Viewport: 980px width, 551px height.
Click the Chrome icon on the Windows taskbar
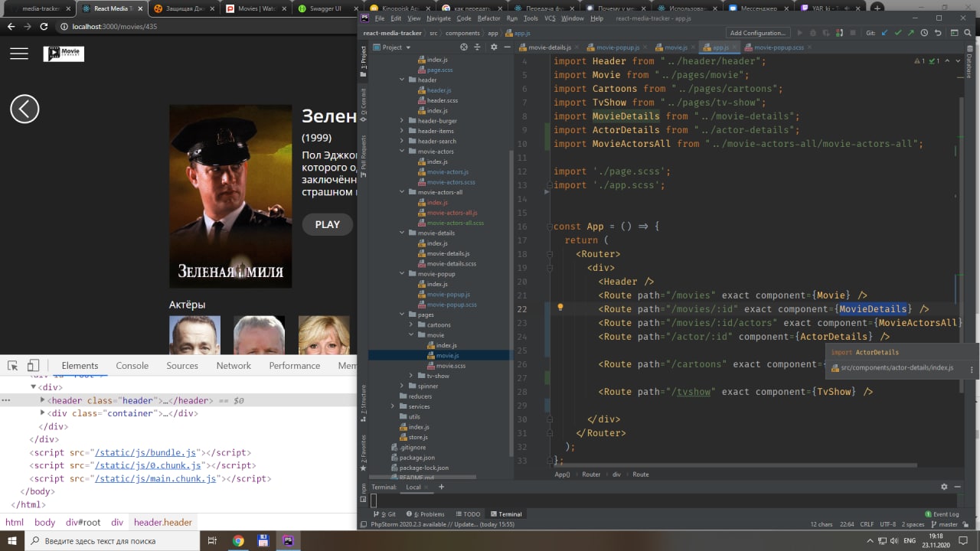pos(238,541)
